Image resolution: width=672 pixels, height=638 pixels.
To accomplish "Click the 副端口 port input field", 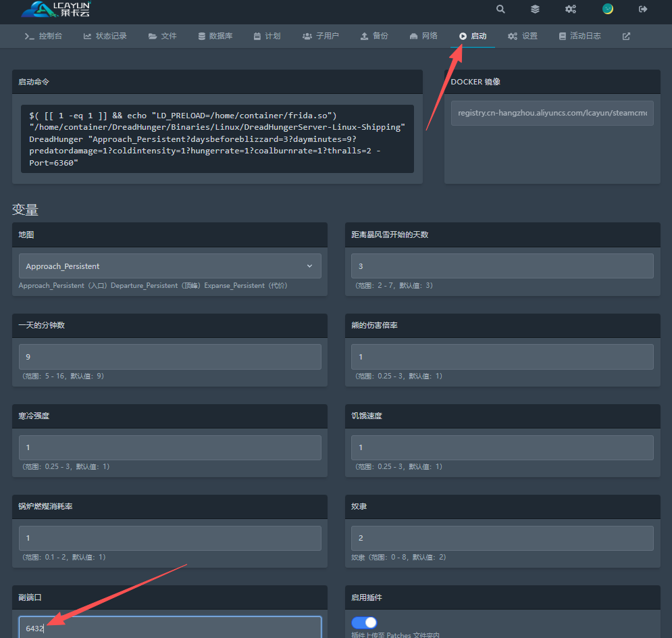I will coord(170,628).
